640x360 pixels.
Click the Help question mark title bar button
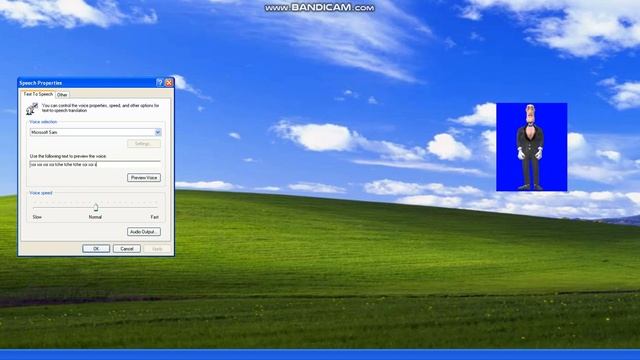tap(160, 83)
